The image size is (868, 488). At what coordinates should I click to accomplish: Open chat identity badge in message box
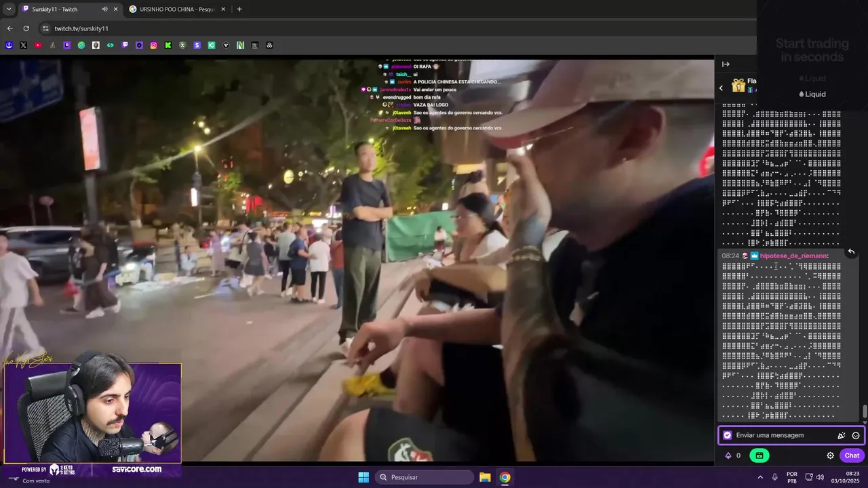(728, 436)
